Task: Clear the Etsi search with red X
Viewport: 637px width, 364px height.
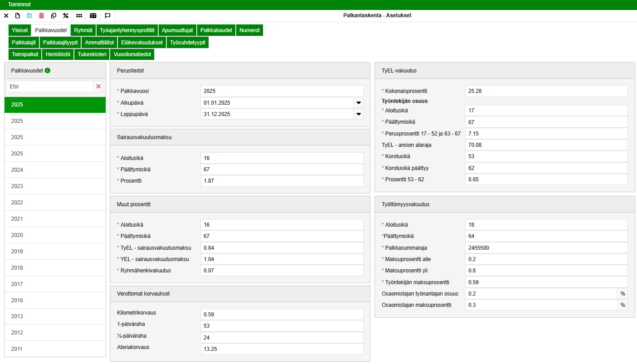Action: [x=98, y=86]
